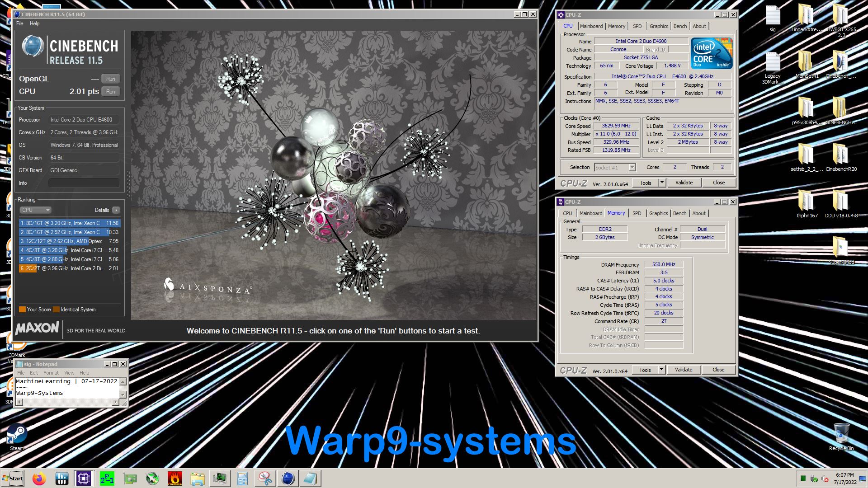Click Validate in lower CPU-Z Memory window
This screenshot has height=488, width=868.
pyautogui.click(x=684, y=370)
